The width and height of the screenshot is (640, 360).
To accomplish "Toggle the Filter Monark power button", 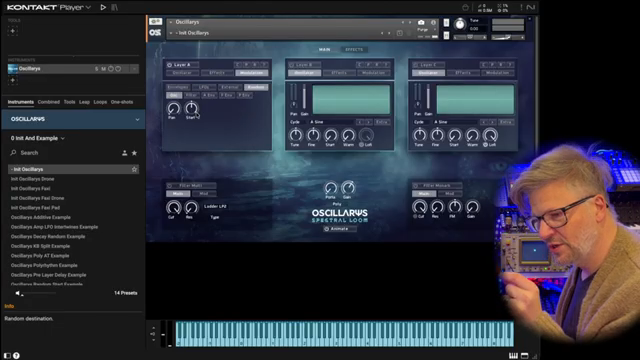I will click(416, 186).
